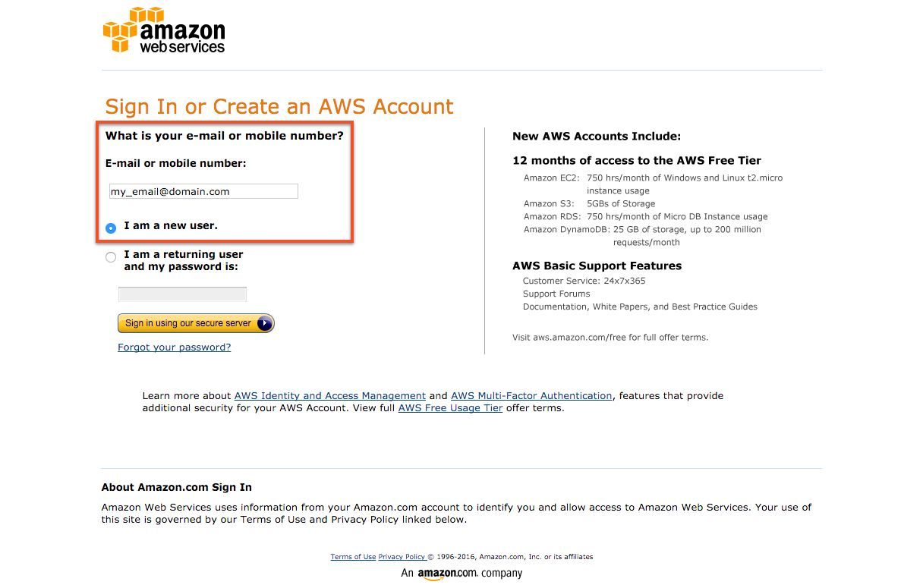Click the Amazon Web Services logo
923x588 pixels.
164,30
